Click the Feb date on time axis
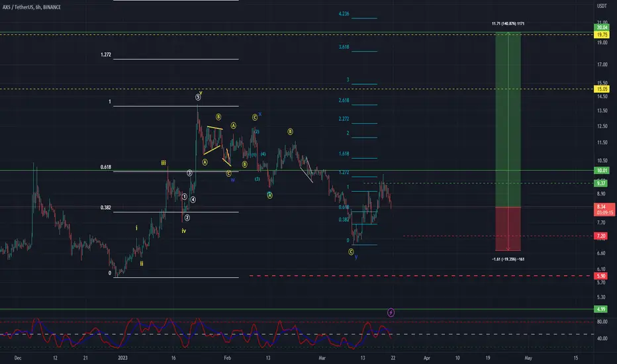This screenshot has width=617, height=364. point(227,358)
